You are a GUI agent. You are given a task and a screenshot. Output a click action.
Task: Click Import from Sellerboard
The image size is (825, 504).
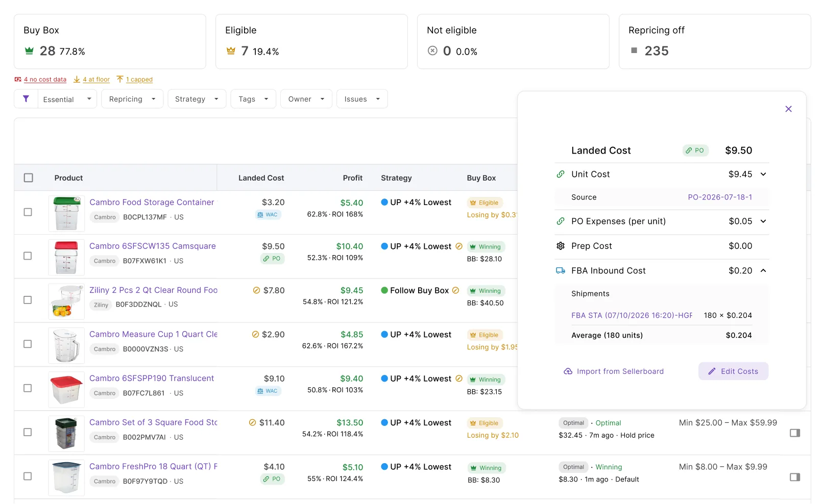click(x=614, y=371)
